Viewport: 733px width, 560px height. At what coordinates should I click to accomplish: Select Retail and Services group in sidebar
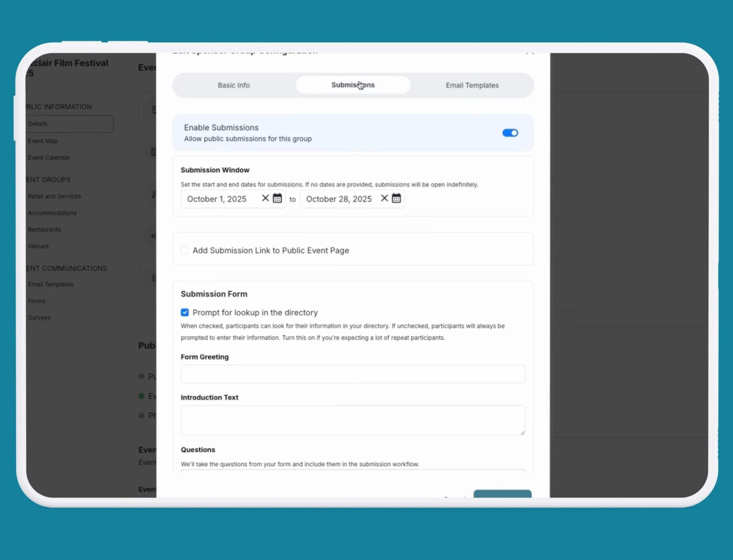pyautogui.click(x=55, y=196)
